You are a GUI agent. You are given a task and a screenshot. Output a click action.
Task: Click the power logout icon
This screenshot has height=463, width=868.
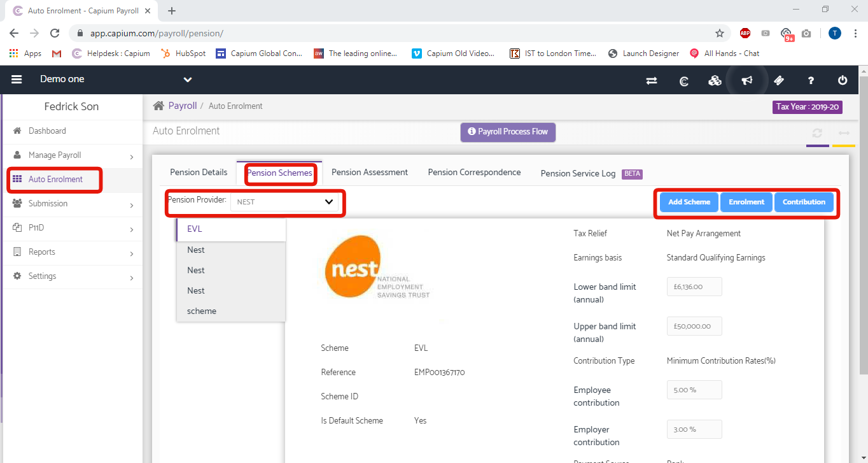(x=843, y=80)
